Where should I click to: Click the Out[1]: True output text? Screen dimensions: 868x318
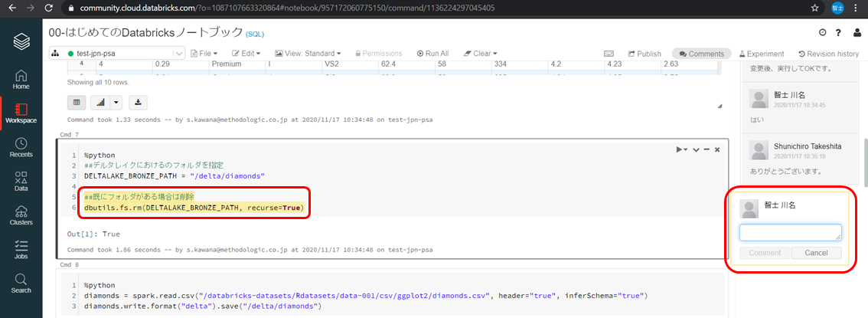(93, 234)
